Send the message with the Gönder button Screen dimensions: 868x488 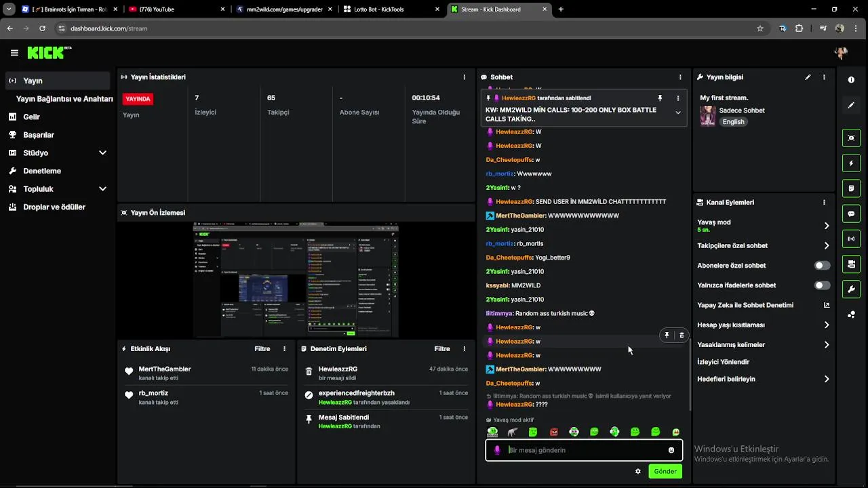pos(665,471)
